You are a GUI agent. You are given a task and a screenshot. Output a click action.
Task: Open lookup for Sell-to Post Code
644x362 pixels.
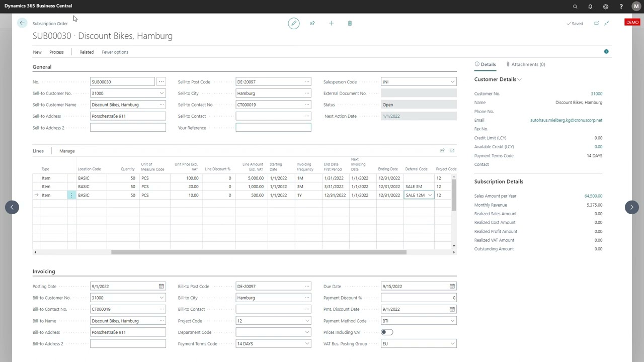[307, 81]
